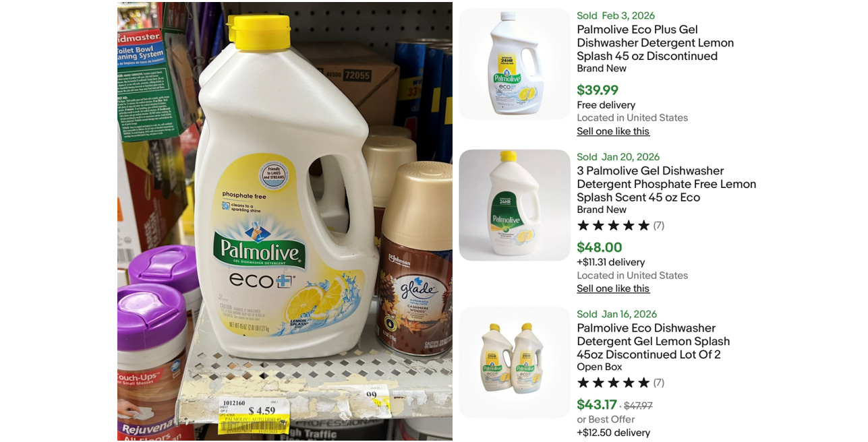The image size is (868, 442).
Task: Click the five-star rating on the $43.17 listing
Action: (x=613, y=383)
